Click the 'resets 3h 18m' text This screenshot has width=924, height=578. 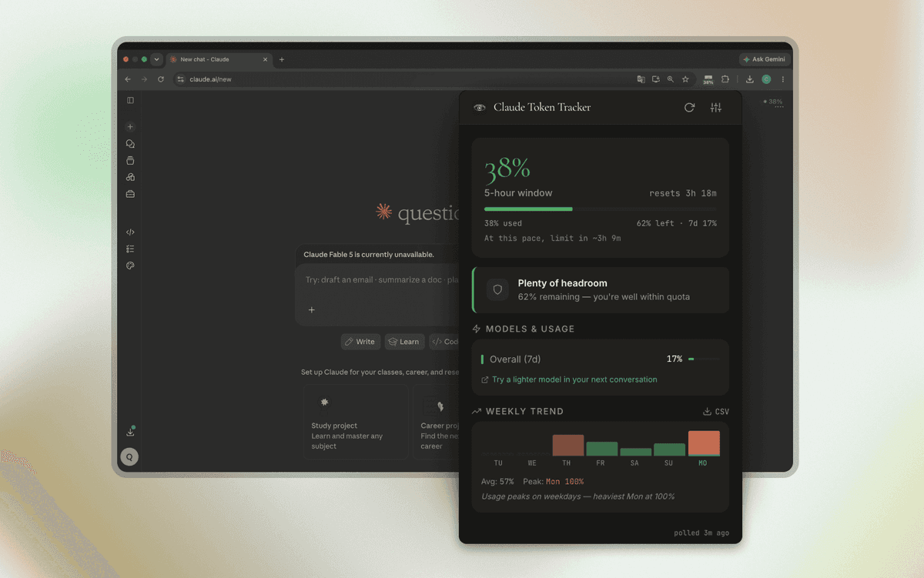[683, 193]
